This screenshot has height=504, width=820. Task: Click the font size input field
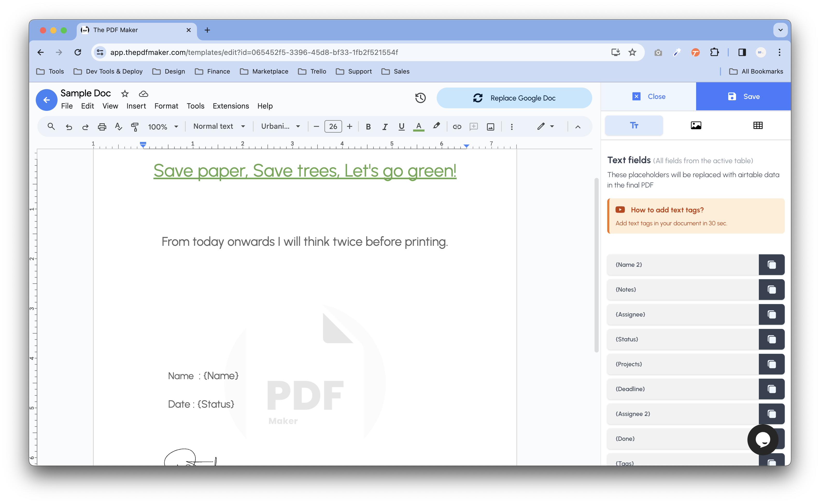[333, 126]
